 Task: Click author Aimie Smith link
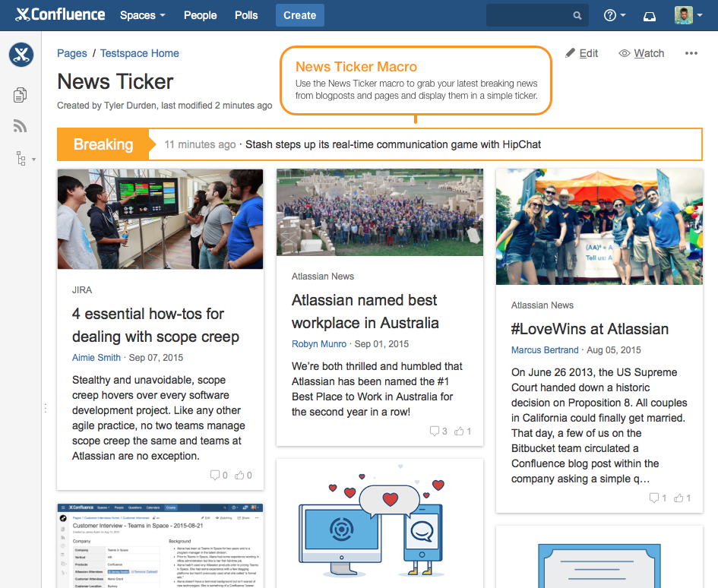96,358
